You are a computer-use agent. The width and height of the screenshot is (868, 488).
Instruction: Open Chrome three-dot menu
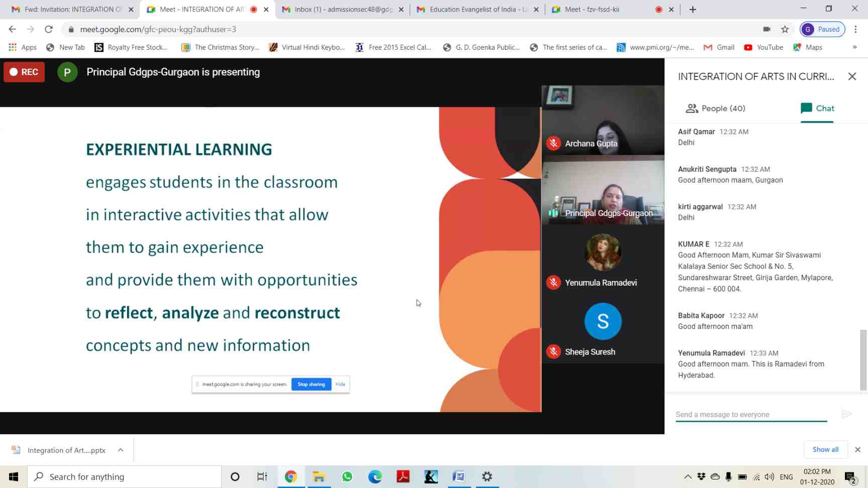point(855,29)
